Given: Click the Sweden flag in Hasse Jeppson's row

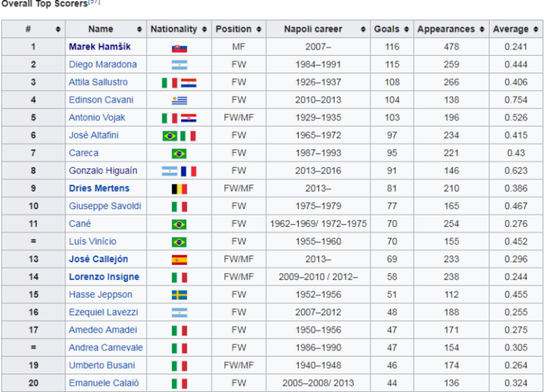Looking at the screenshot, I should tap(179, 295).
